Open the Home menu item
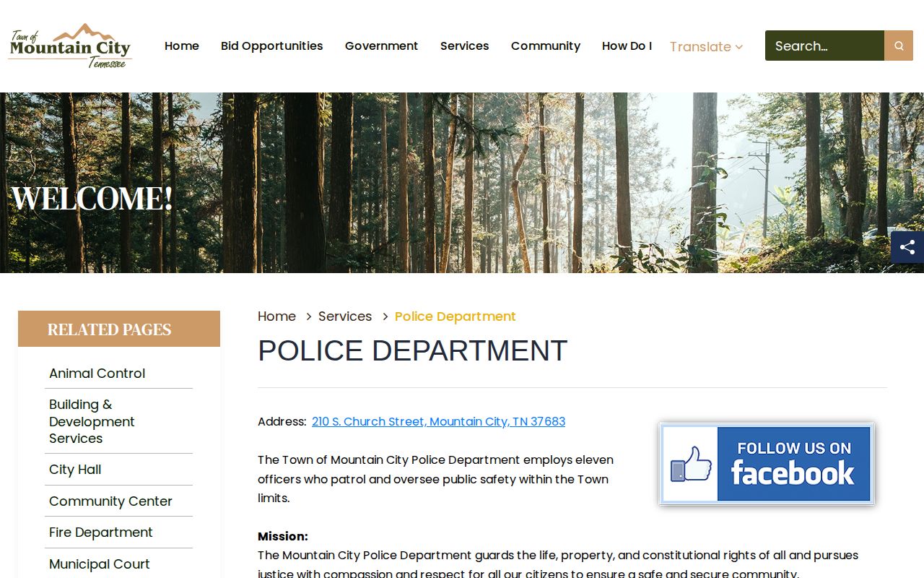Image resolution: width=924 pixels, height=578 pixels. tap(182, 46)
